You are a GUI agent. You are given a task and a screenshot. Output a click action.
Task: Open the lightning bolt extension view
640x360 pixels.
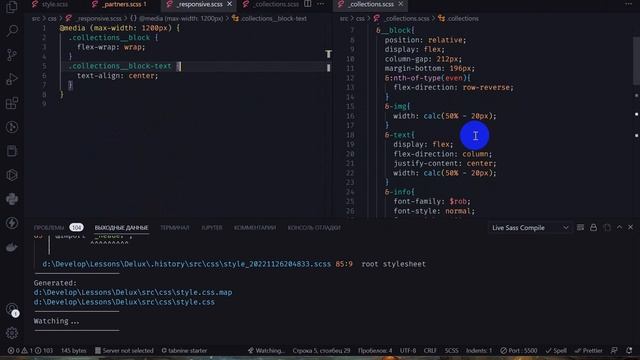tap(12, 223)
